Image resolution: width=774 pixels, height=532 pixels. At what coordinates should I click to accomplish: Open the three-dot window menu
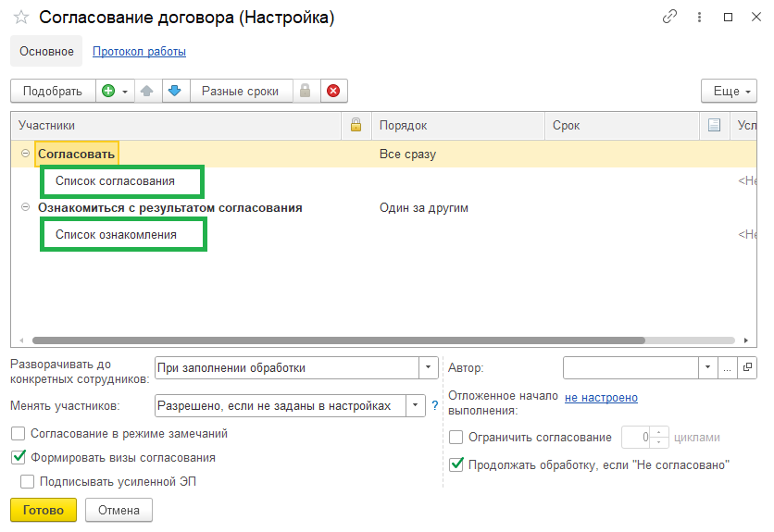699,18
